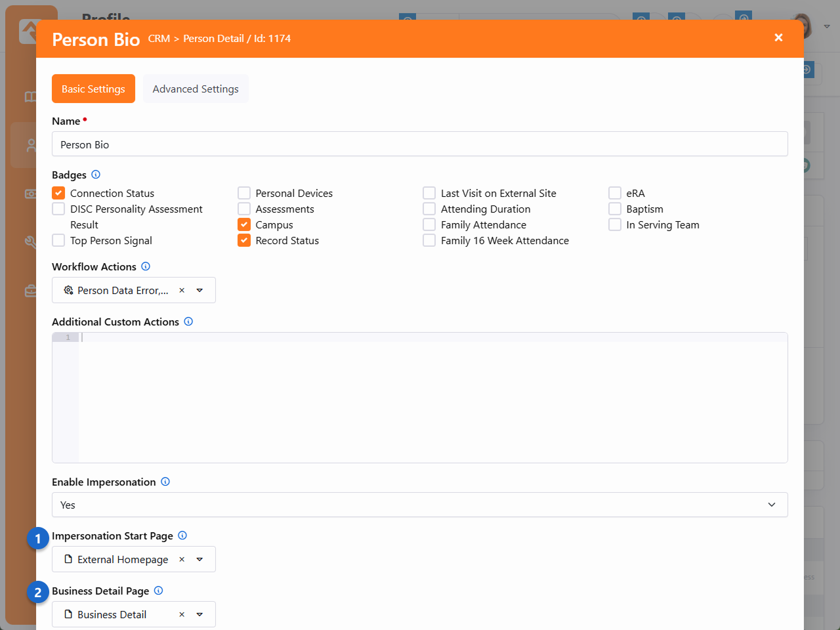This screenshot has width=840, height=630.
Task: Expand the Impersonation Start Page picker
Action: (199, 559)
